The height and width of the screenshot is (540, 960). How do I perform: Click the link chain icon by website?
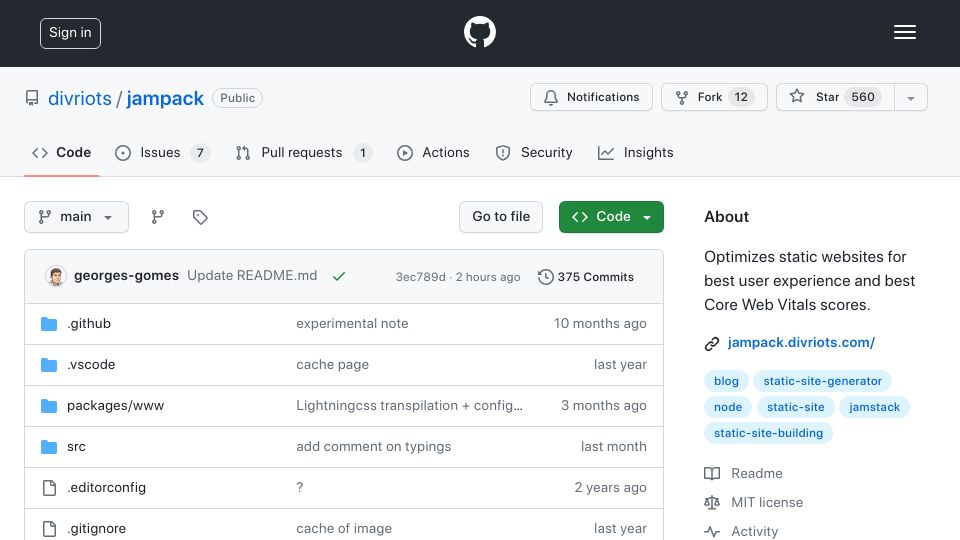coord(711,343)
